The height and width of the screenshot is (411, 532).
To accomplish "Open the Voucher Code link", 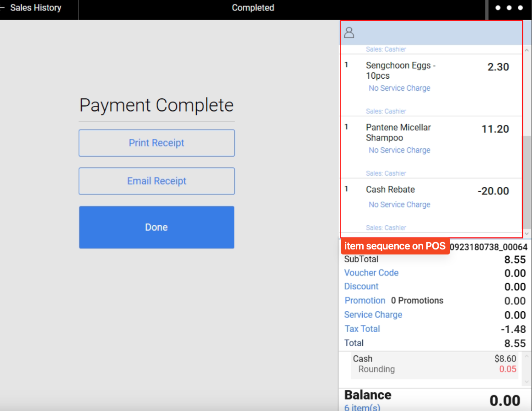I will click(x=371, y=273).
